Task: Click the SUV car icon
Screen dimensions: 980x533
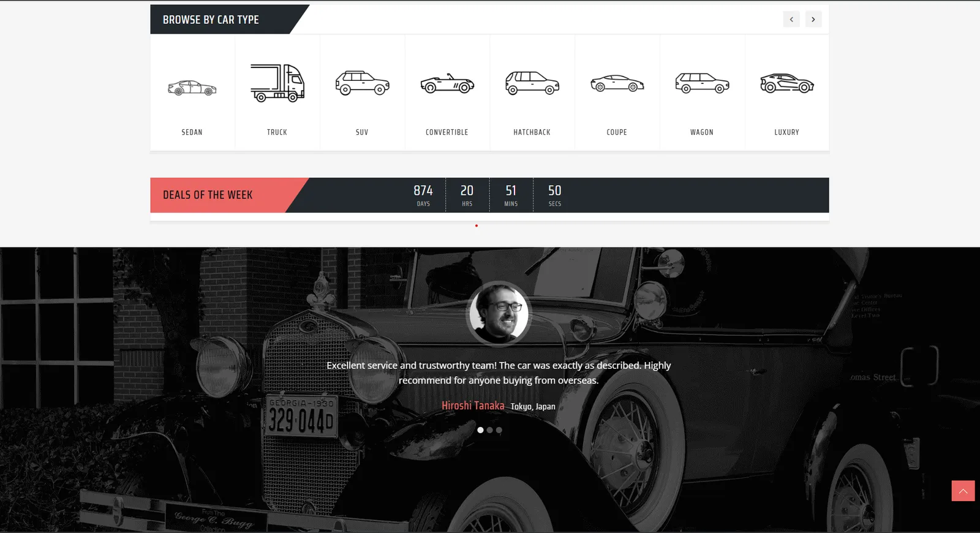Action: 362,83
